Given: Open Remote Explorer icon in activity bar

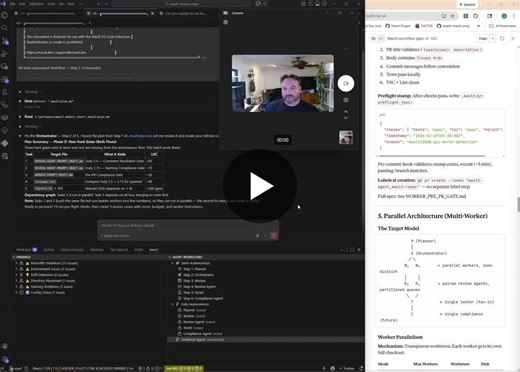Looking at the screenshot, I should click(x=5, y=67).
